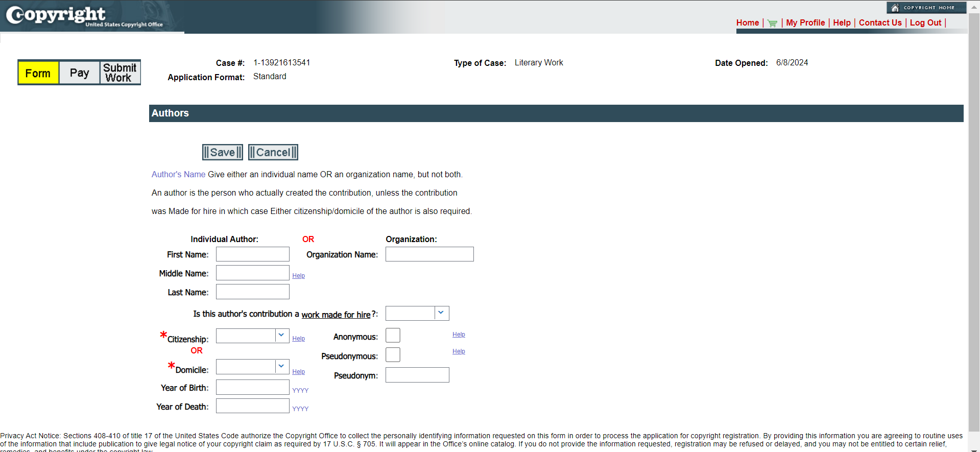Click the Last Name input field
The height and width of the screenshot is (452, 980).
point(253,292)
